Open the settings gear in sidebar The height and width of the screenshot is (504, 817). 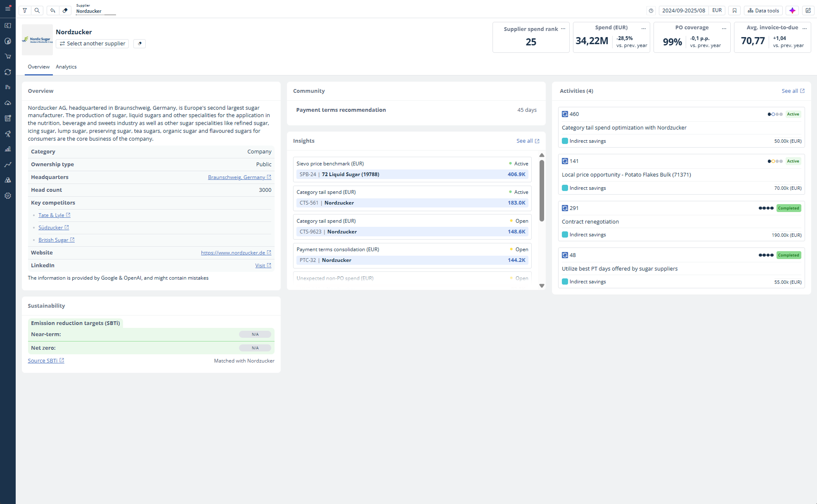tap(8, 196)
